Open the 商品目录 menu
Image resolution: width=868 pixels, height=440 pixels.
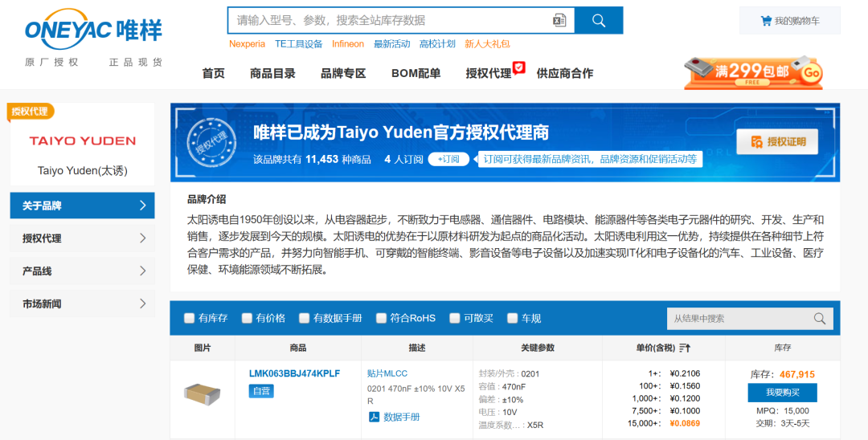click(x=272, y=73)
